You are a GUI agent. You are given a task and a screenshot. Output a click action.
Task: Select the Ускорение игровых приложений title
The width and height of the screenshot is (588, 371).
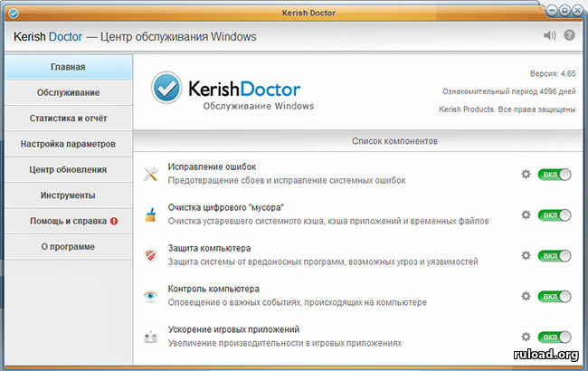233,329
